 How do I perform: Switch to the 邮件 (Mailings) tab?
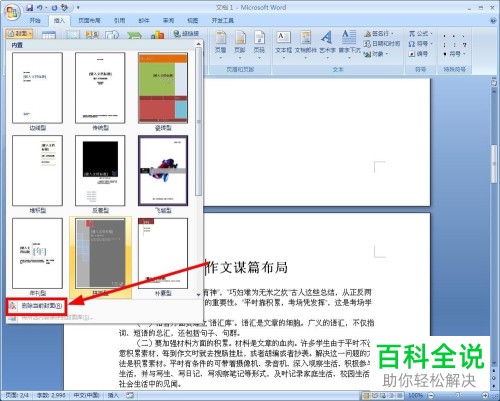pos(144,21)
